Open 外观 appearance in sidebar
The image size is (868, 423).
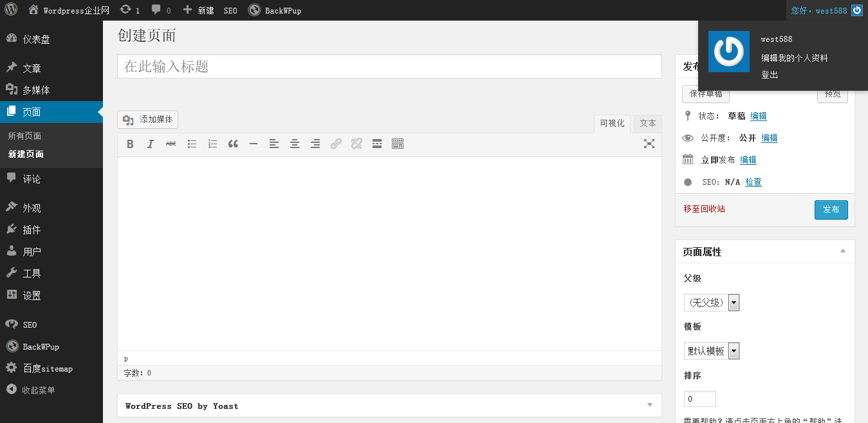tap(51, 208)
